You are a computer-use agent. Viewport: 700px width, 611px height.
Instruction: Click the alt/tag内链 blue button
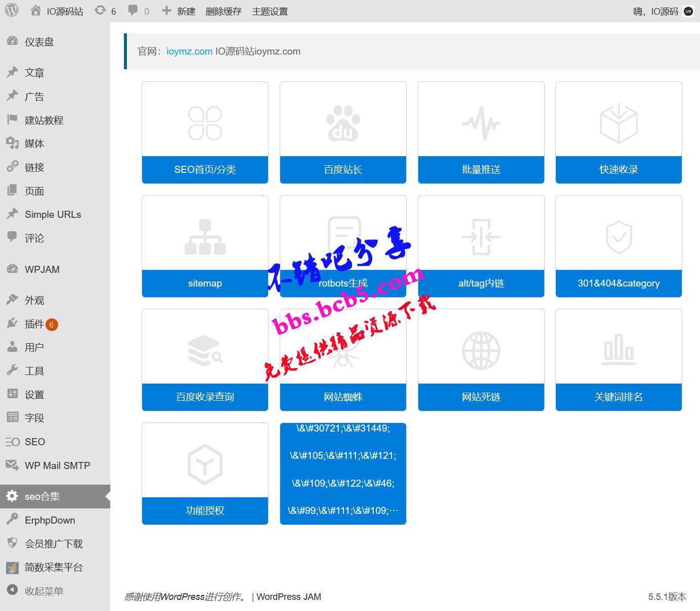[x=481, y=283]
